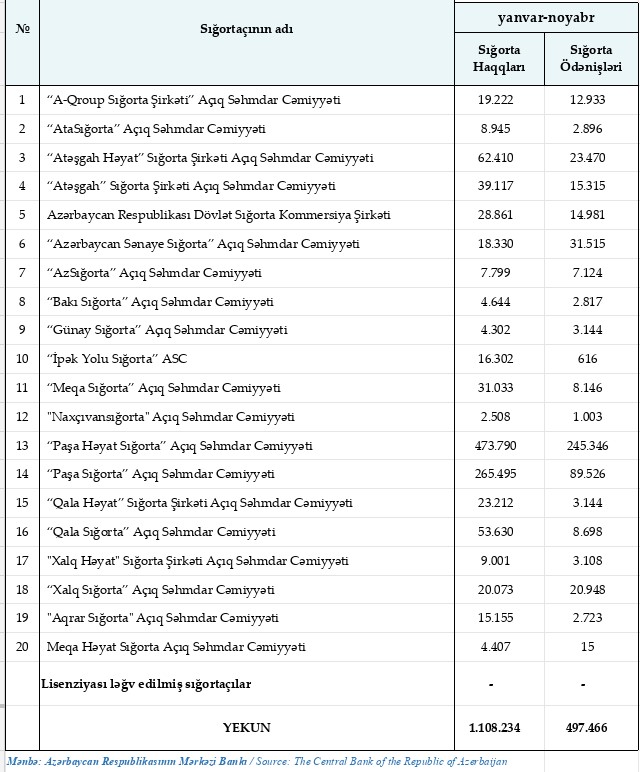
Task: Select the "Paşa Həyat Sığorta" row name
Action: click(x=194, y=445)
